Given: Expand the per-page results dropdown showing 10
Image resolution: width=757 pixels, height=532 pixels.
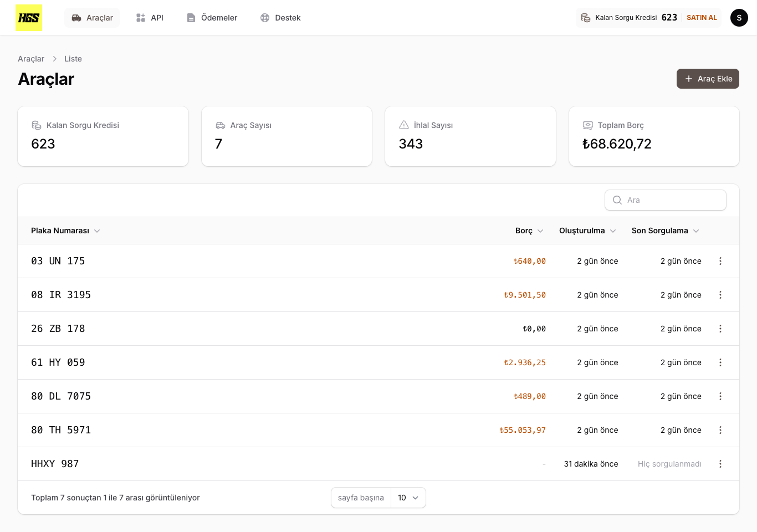Looking at the screenshot, I should (x=408, y=498).
